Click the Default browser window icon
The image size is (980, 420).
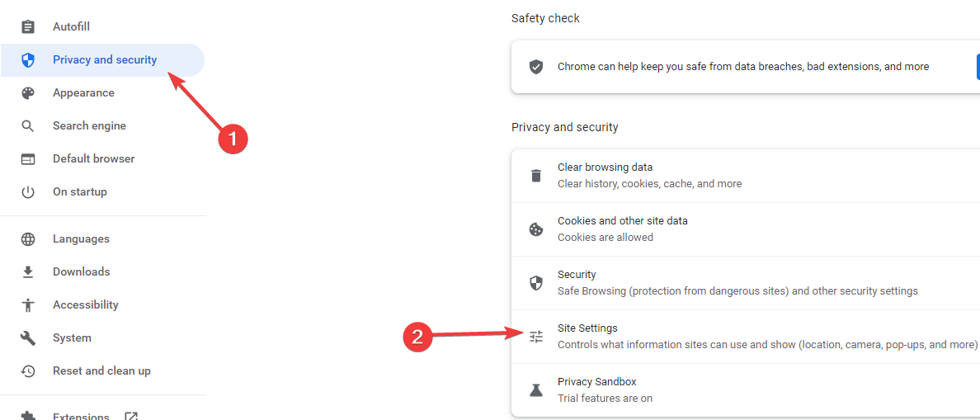pos(28,159)
